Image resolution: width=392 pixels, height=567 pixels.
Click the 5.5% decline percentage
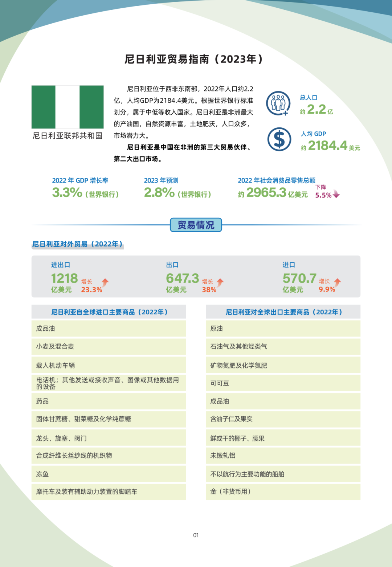pos(323,195)
